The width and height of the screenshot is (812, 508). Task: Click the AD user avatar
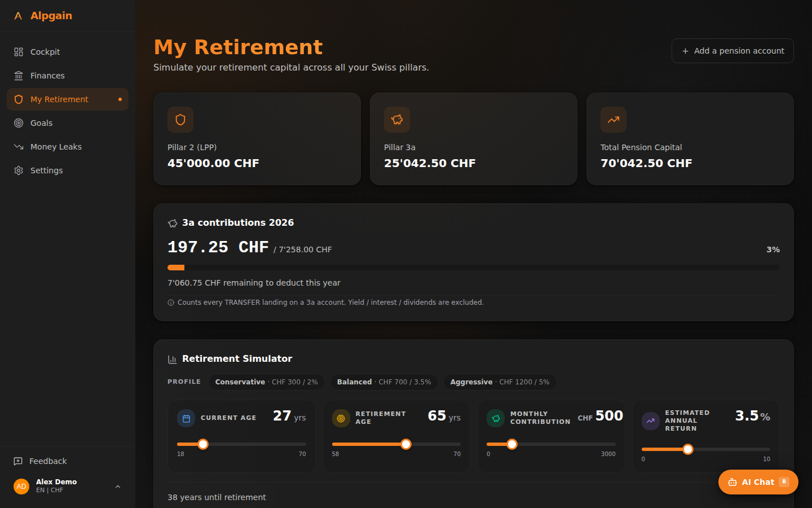tap(21, 486)
